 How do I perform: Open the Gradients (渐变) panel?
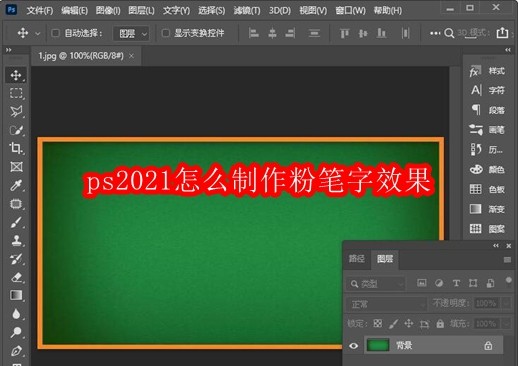(x=487, y=209)
